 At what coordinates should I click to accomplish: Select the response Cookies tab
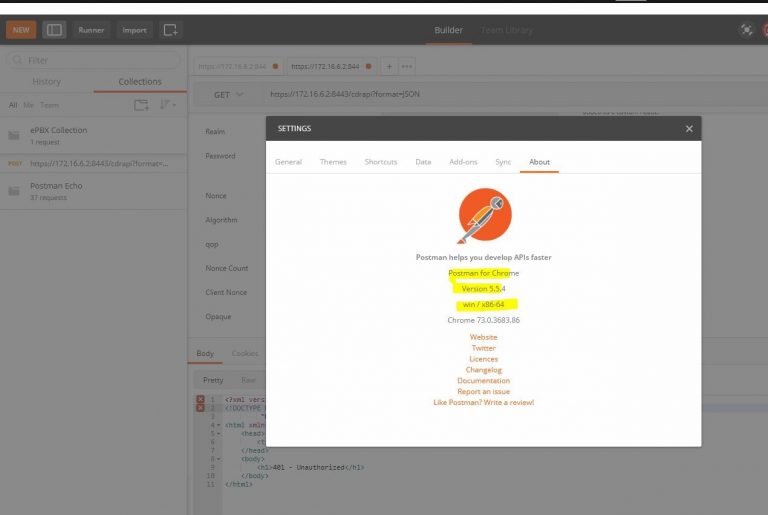244,353
